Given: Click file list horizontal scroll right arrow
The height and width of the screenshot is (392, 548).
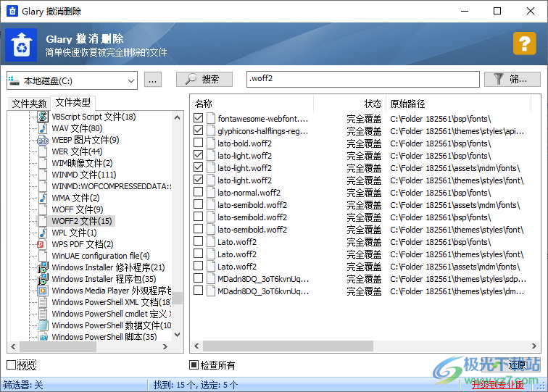Looking at the screenshot, I should [x=534, y=346].
